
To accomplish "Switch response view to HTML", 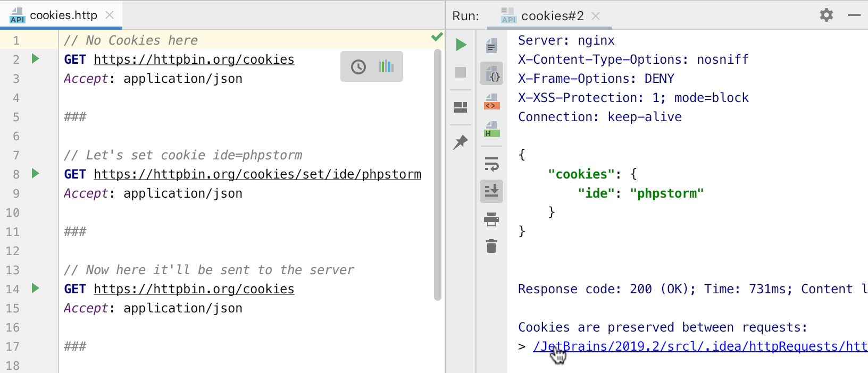I will 491,129.
